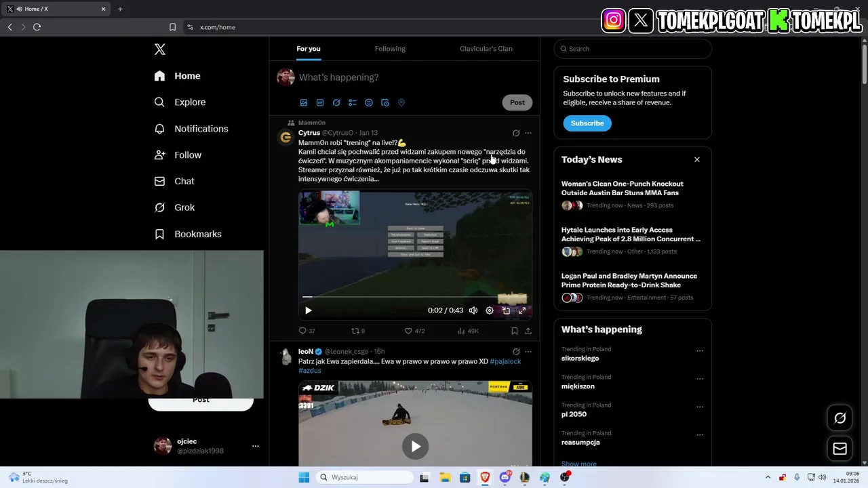Open more options on Cytrus post

click(528, 133)
